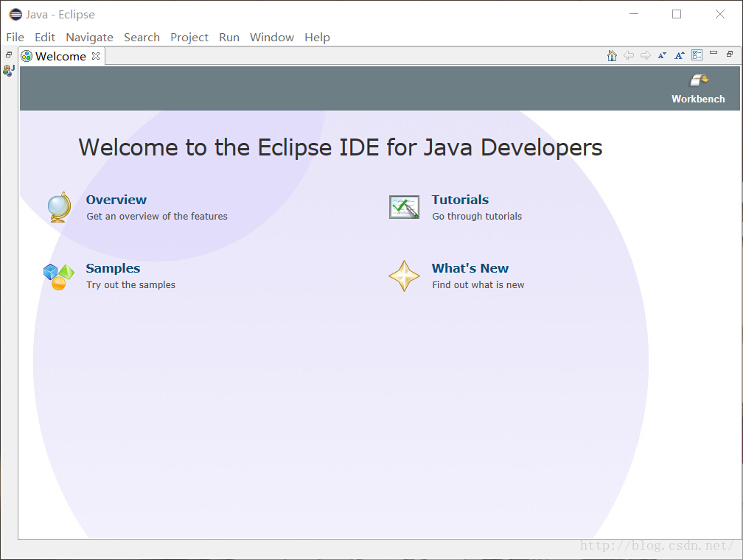Open the Samples link
Screen dimensions: 743x560
click(113, 268)
